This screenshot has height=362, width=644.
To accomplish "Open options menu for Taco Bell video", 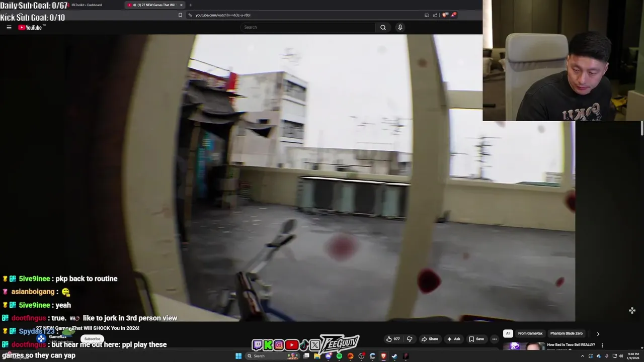I will 602,345.
